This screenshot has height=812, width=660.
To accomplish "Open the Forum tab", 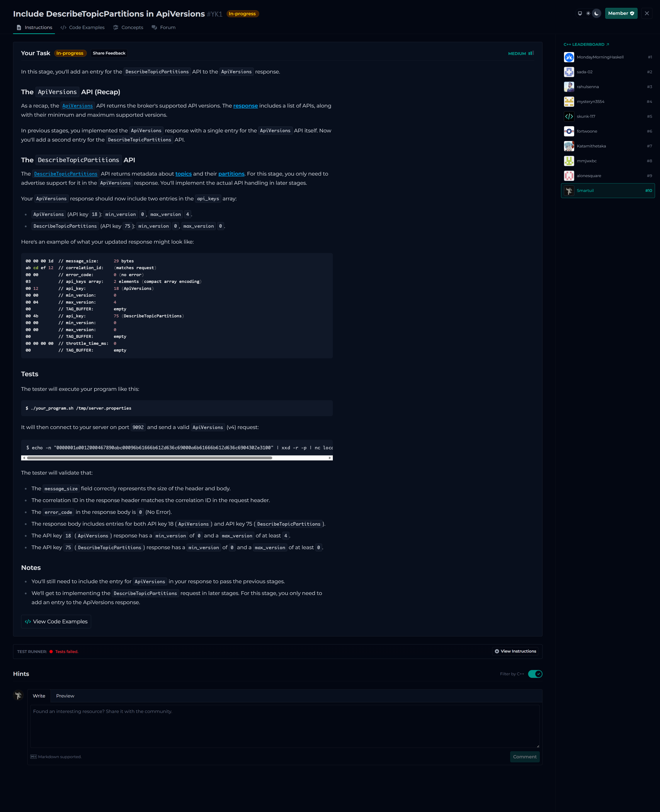I will coord(163,27).
